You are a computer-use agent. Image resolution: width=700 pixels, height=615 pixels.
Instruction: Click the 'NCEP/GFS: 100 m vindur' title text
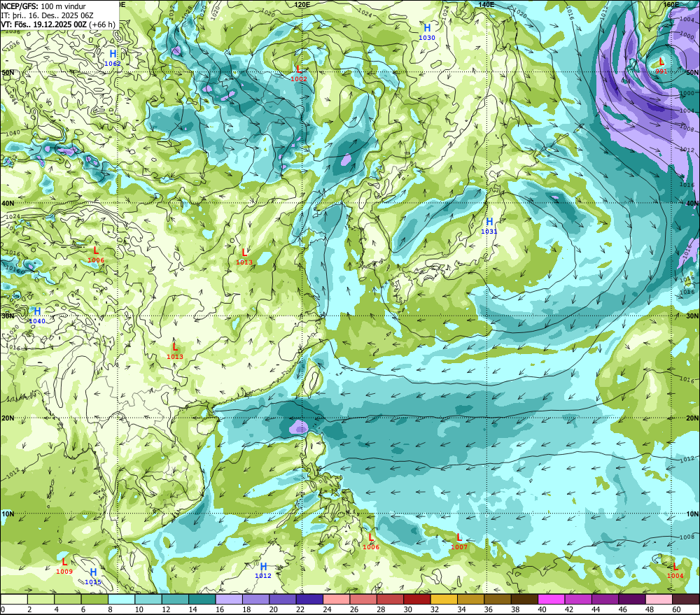click(x=43, y=6)
